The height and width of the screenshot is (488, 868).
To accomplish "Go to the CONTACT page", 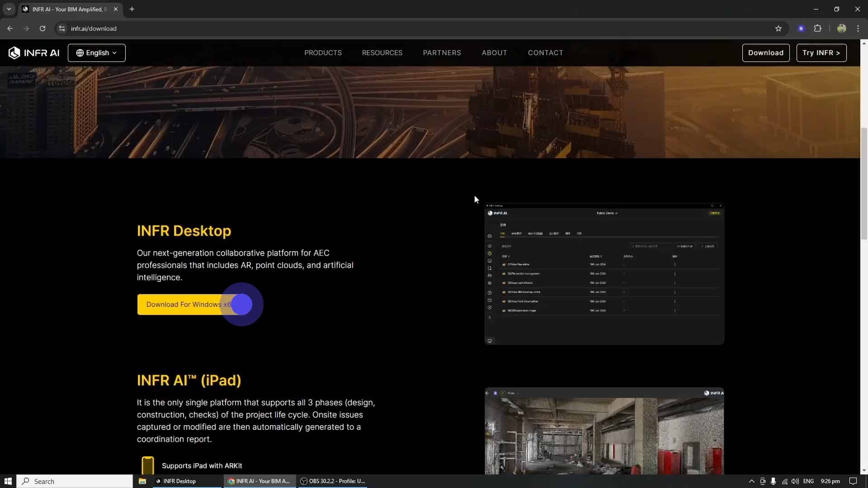I will (545, 53).
